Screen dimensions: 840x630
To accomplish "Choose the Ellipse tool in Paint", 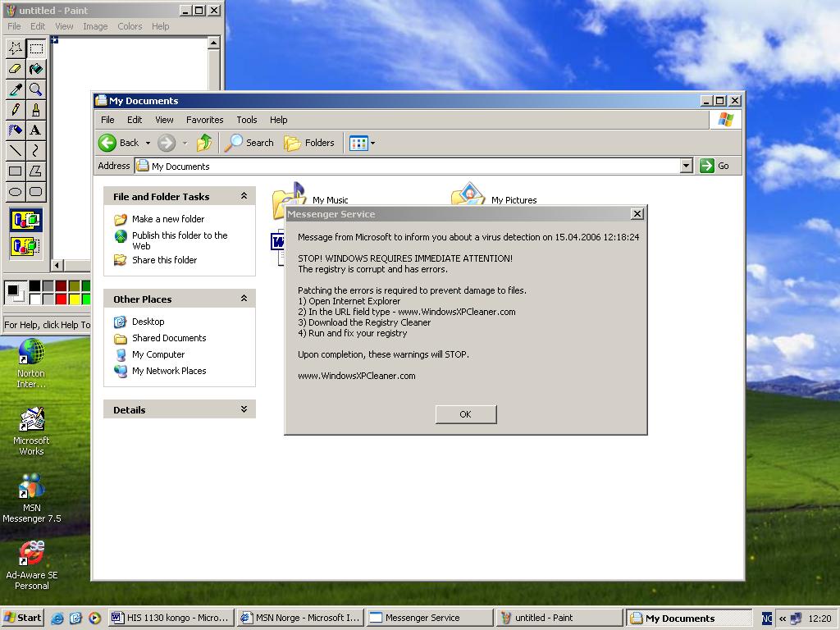I will [x=15, y=191].
